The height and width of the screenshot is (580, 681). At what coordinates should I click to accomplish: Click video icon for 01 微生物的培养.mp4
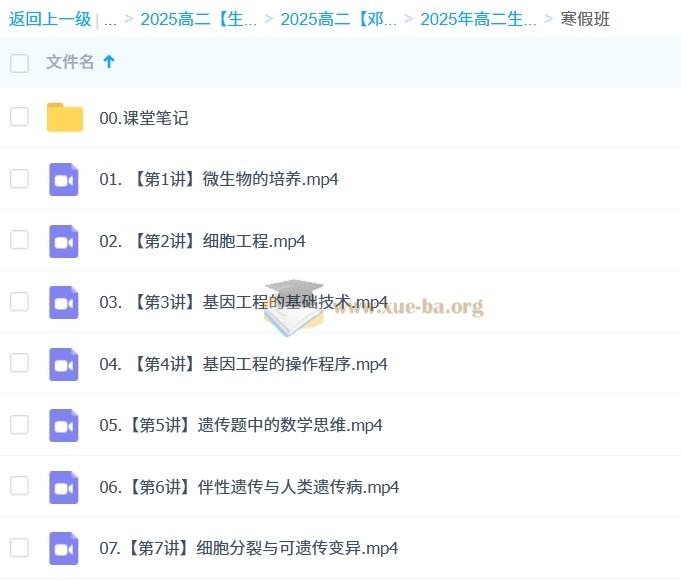[x=64, y=179]
